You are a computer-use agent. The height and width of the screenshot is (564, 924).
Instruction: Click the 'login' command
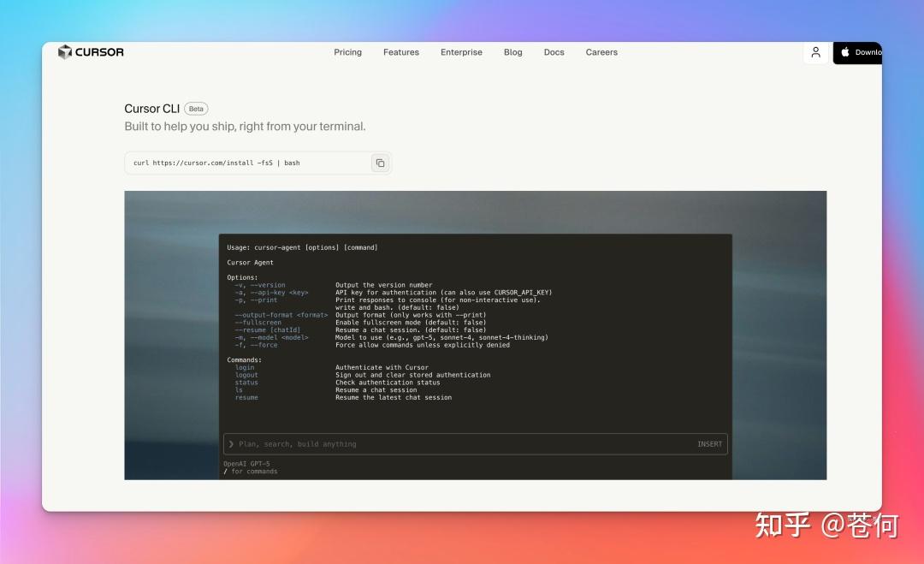245,368
